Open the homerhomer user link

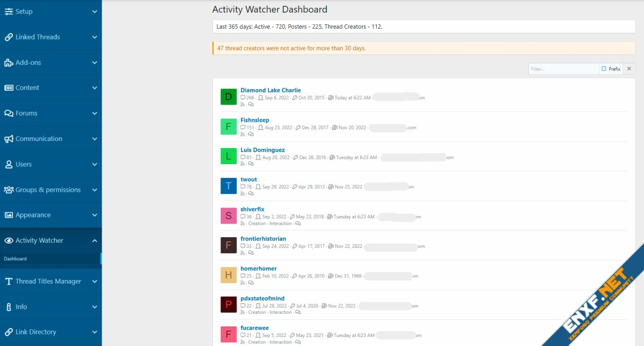pyautogui.click(x=259, y=269)
